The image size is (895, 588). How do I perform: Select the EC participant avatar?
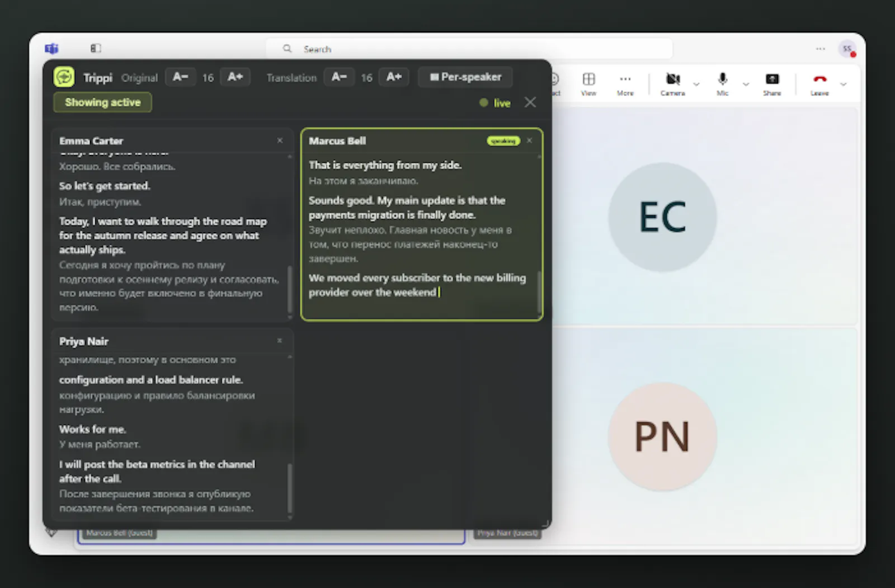click(663, 217)
